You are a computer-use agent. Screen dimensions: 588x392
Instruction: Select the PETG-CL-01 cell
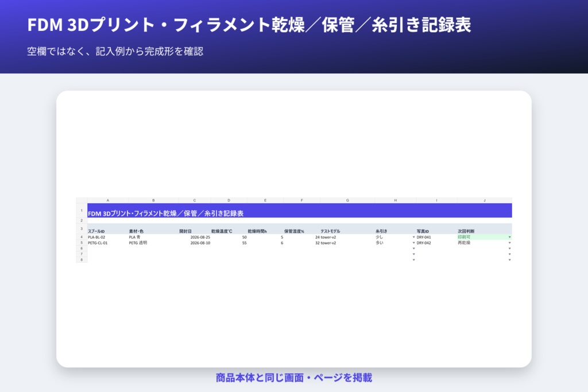[108, 243]
